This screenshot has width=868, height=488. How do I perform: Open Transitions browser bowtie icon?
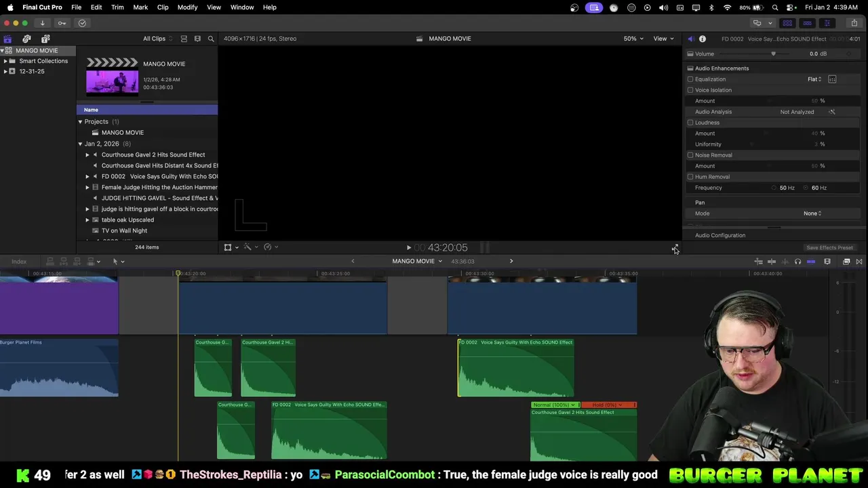(859, 262)
